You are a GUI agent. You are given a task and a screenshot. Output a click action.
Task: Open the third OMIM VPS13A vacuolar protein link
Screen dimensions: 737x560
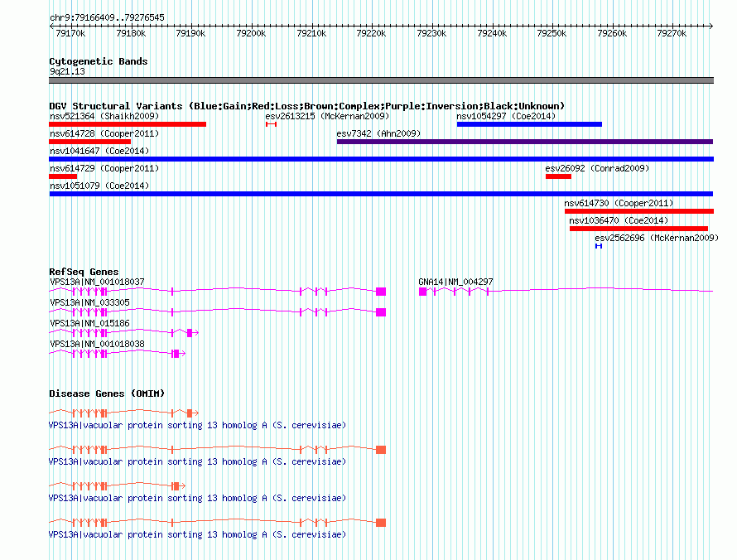coord(197,498)
